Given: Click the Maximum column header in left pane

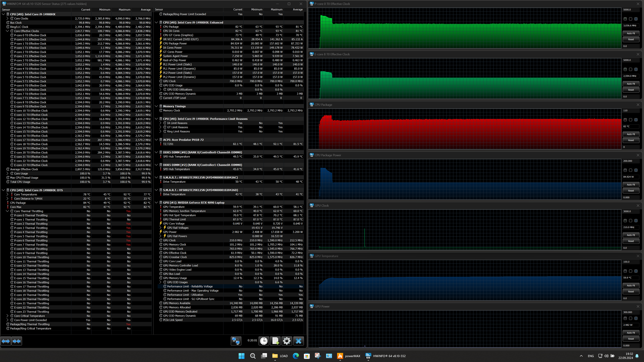Looking at the screenshot, I should point(124,9).
